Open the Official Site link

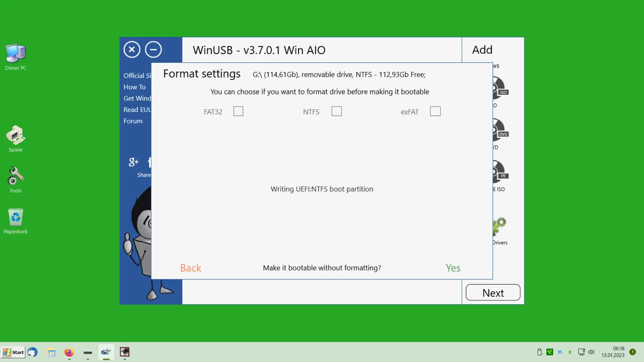[137, 76]
